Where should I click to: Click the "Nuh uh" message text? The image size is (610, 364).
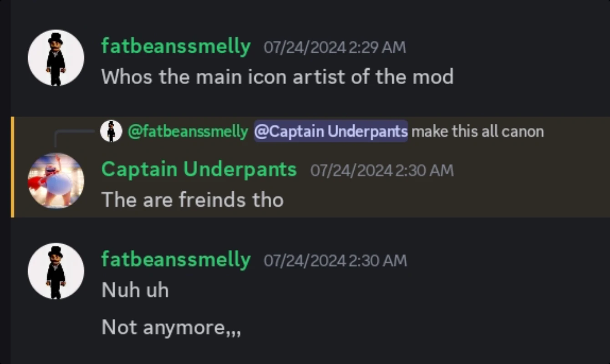point(135,290)
